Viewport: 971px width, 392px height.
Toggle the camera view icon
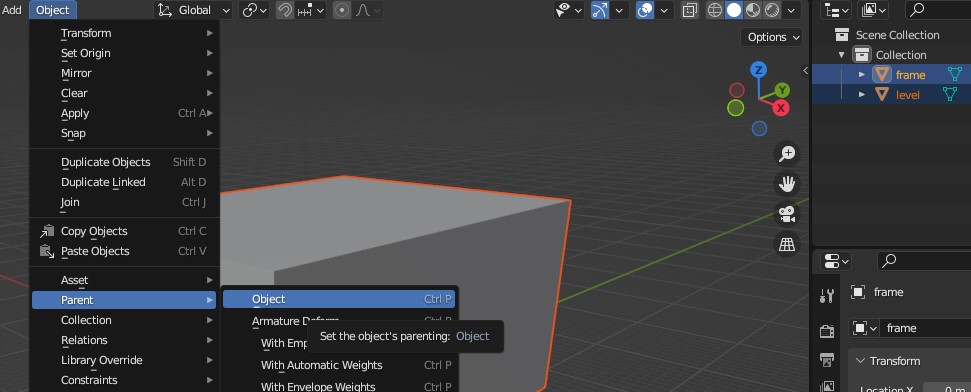tap(787, 214)
